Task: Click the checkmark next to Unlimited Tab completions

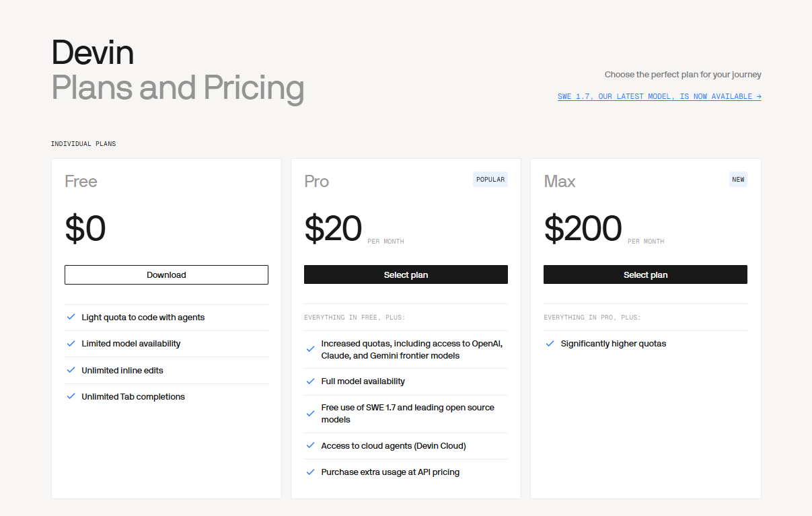Action: click(71, 396)
